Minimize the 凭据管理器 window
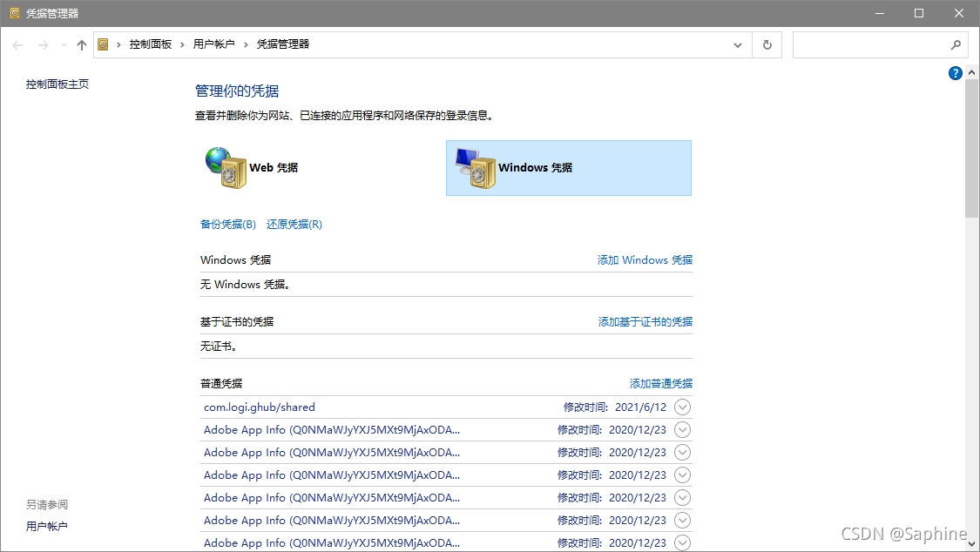 click(879, 13)
